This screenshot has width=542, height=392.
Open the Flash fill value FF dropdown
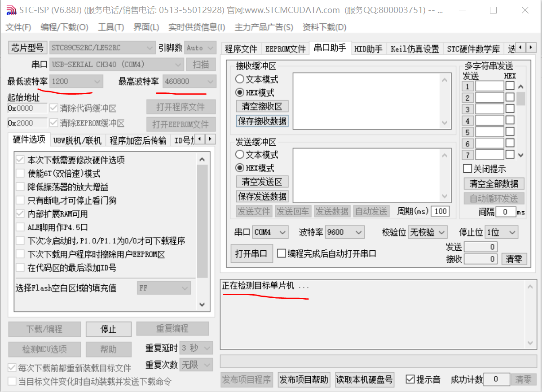tap(164, 288)
